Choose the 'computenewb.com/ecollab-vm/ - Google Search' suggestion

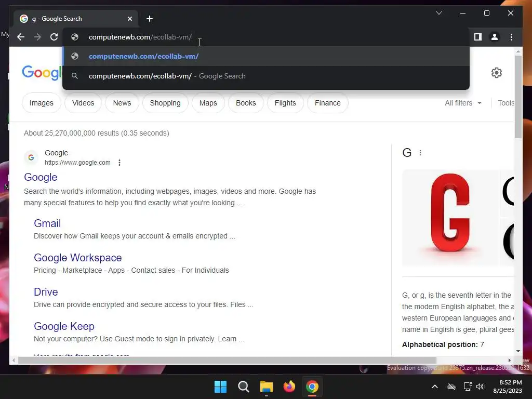(266, 76)
